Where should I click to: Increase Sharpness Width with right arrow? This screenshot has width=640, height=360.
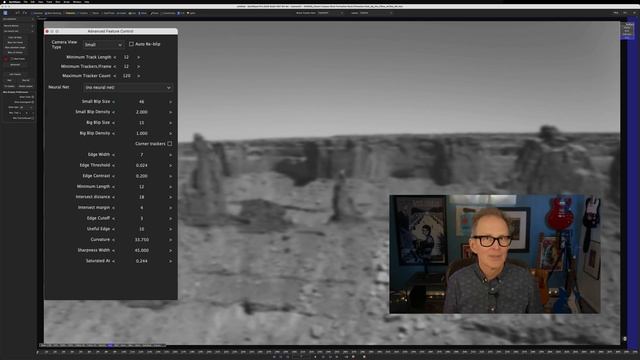pyautogui.click(x=170, y=250)
